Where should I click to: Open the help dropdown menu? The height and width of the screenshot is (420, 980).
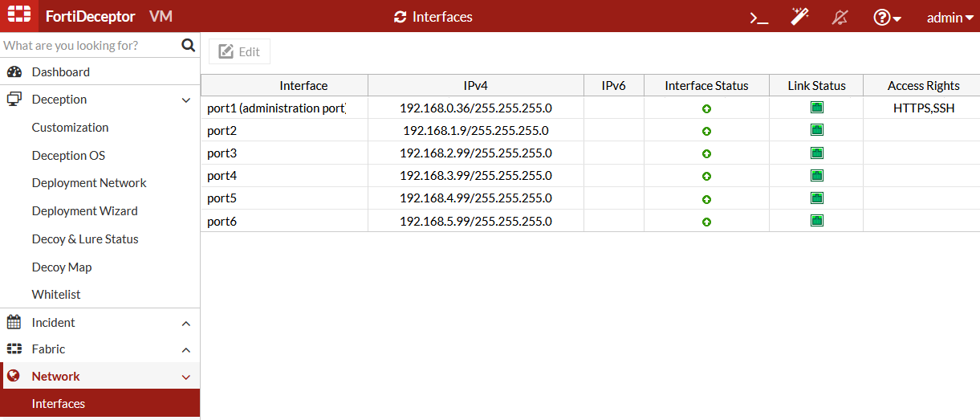coord(887,17)
